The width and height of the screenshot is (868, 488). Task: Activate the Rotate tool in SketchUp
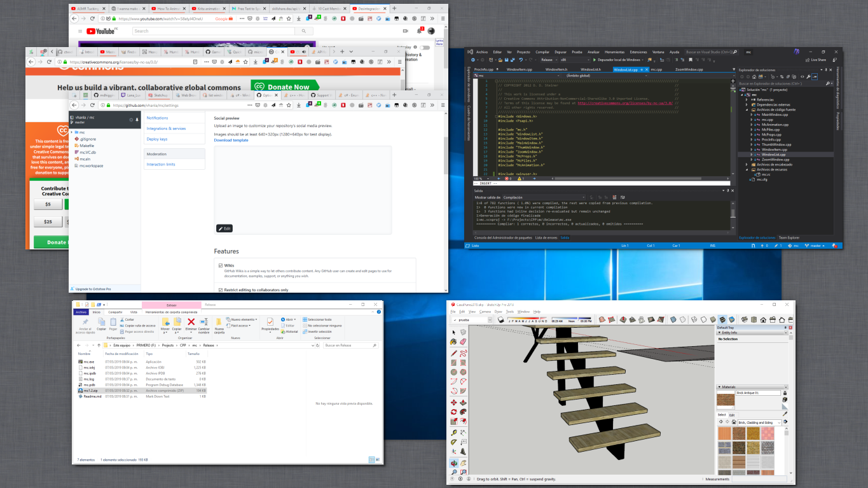[453, 412]
